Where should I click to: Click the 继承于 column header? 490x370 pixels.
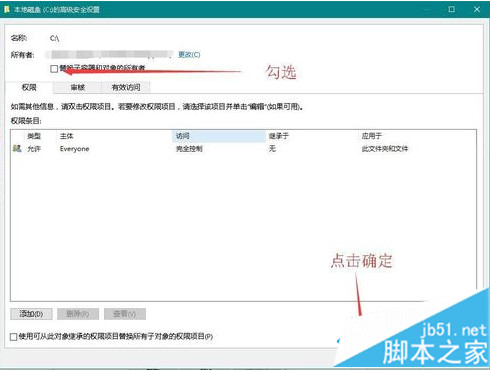pos(279,136)
